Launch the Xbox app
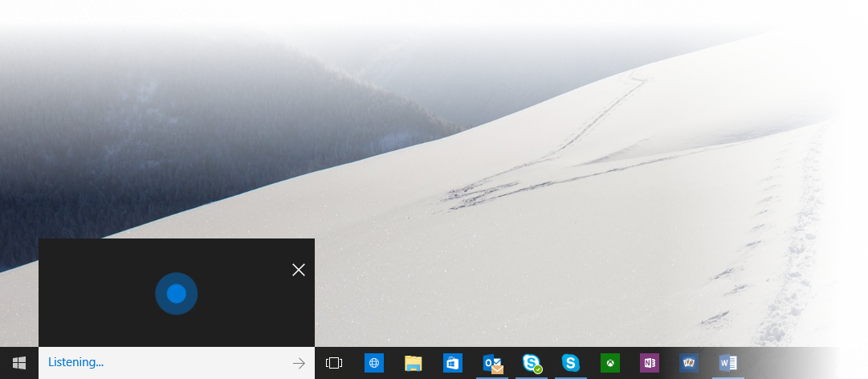Image resolution: width=868 pixels, height=379 pixels. tap(610, 363)
